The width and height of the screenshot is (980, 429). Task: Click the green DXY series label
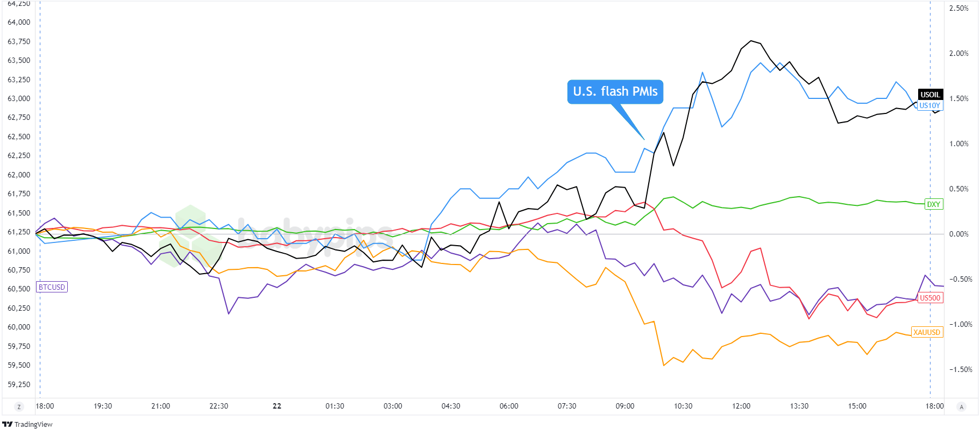pyautogui.click(x=933, y=204)
